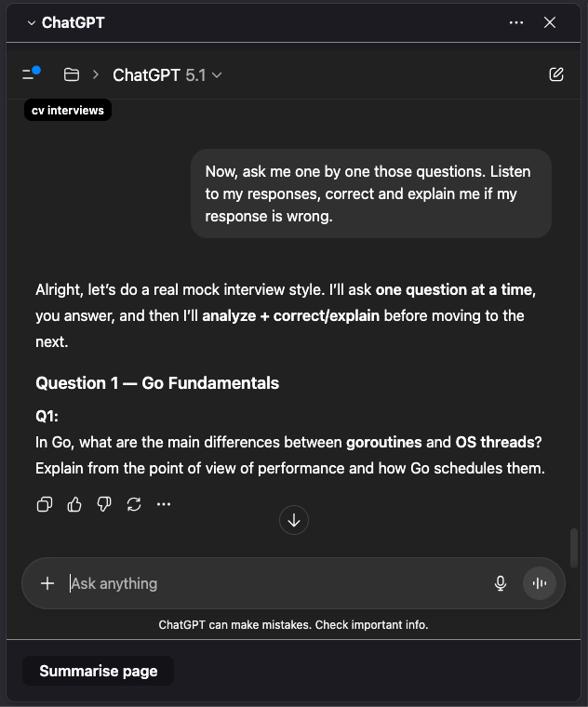Screen dimensions: 588x707
Task: Toggle the sidebar menu
Action: [31, 74]
